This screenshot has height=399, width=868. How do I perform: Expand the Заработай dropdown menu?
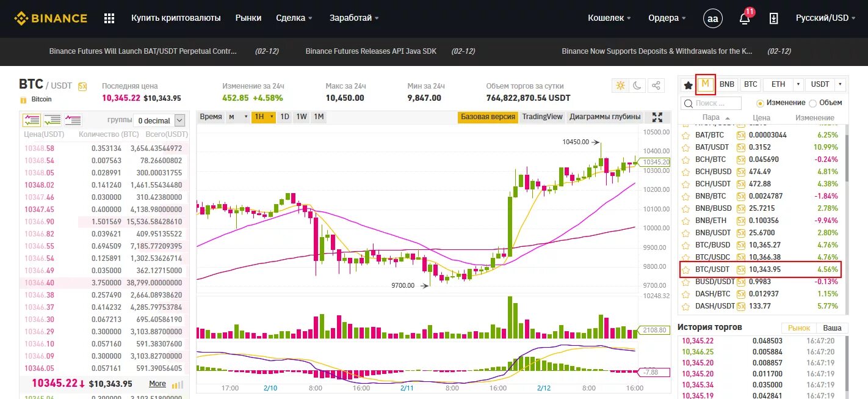[354, 18]
